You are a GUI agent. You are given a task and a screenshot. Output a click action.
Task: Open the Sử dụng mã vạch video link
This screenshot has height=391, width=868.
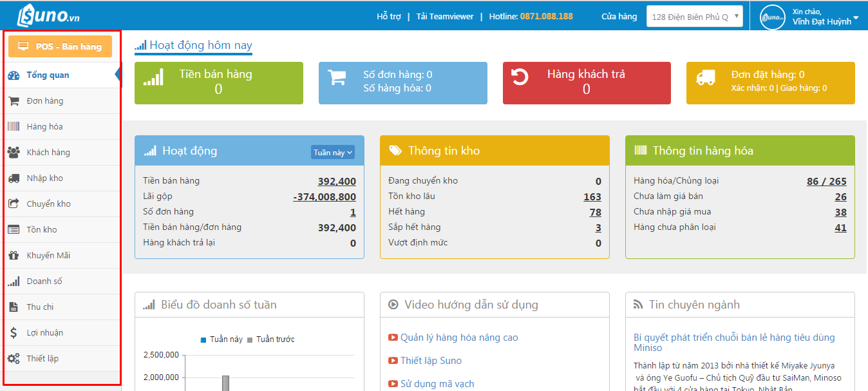pyautogui.click(x=437, y=384)
